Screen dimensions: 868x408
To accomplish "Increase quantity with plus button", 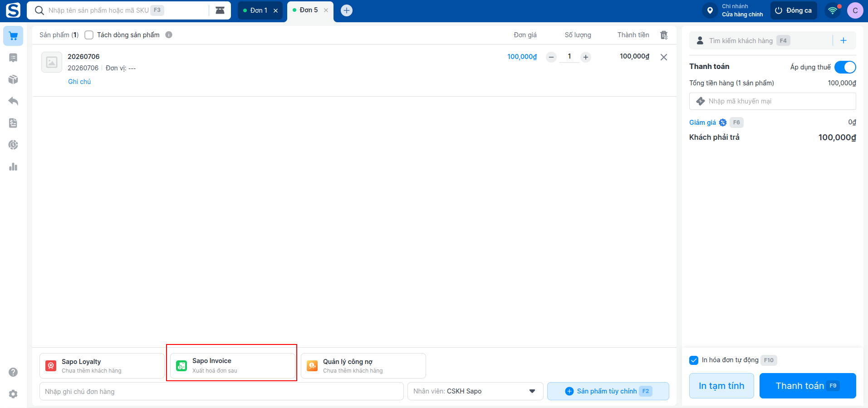I will (586, 57).
